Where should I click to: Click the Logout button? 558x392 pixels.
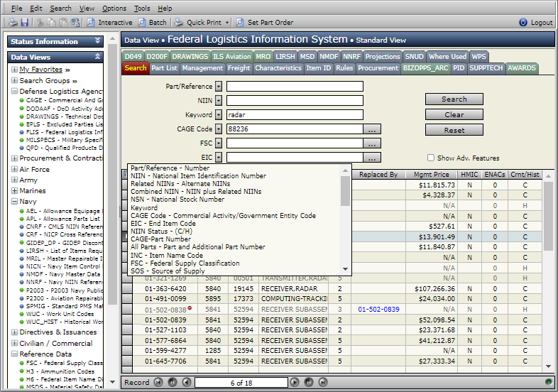(x=536, y=23)
